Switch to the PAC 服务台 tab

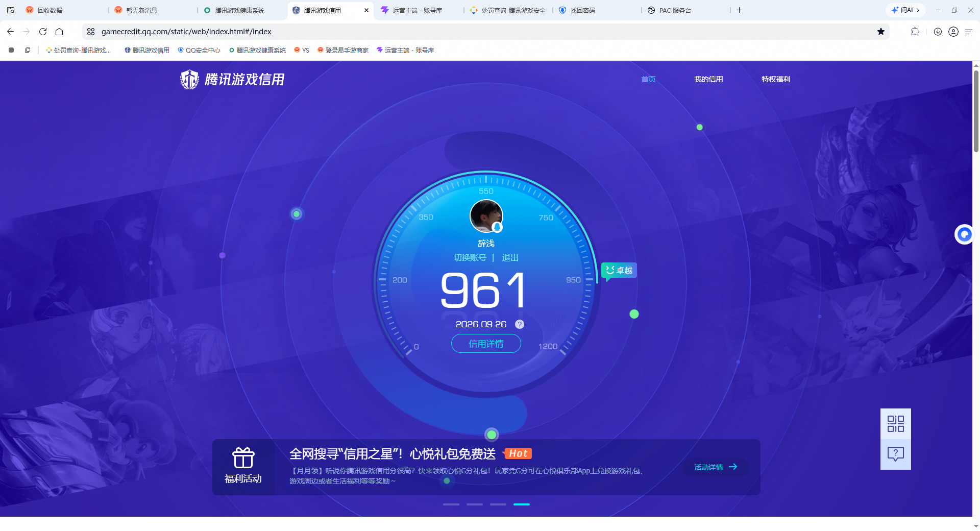(675, 10)
